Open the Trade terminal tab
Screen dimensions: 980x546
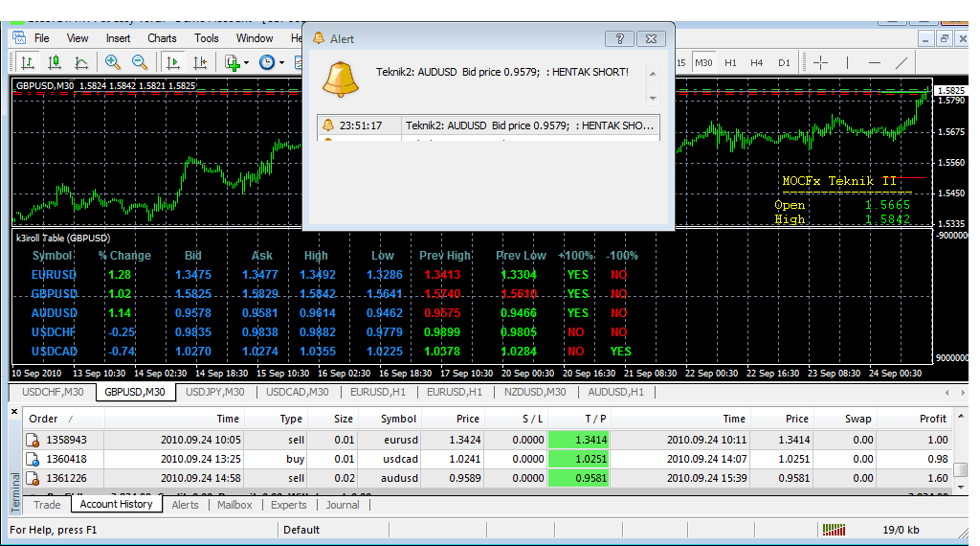[x=47, y=505]
